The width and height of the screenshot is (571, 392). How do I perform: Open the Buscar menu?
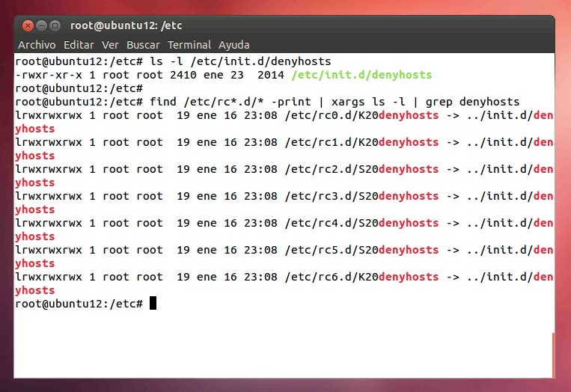(142, 45)
